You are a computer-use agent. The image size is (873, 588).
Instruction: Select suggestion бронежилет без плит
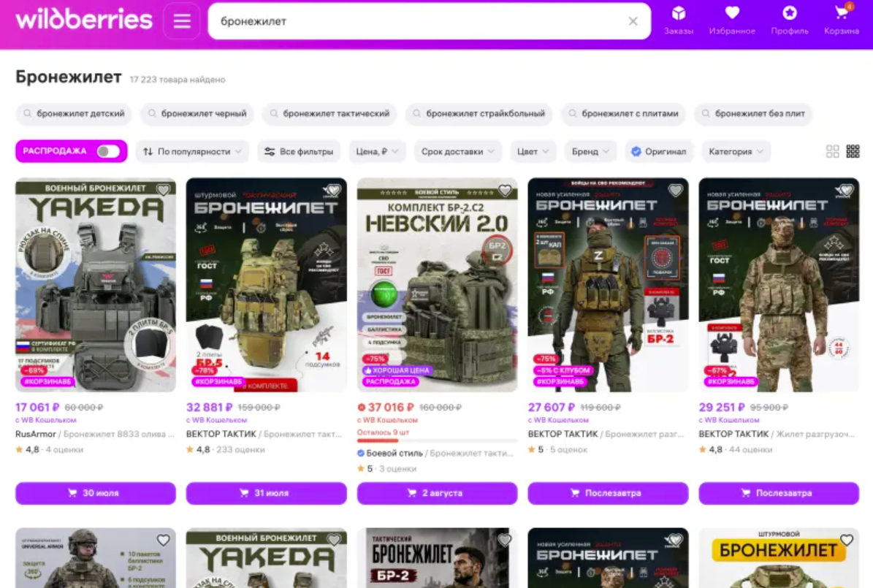coord(753,114)
